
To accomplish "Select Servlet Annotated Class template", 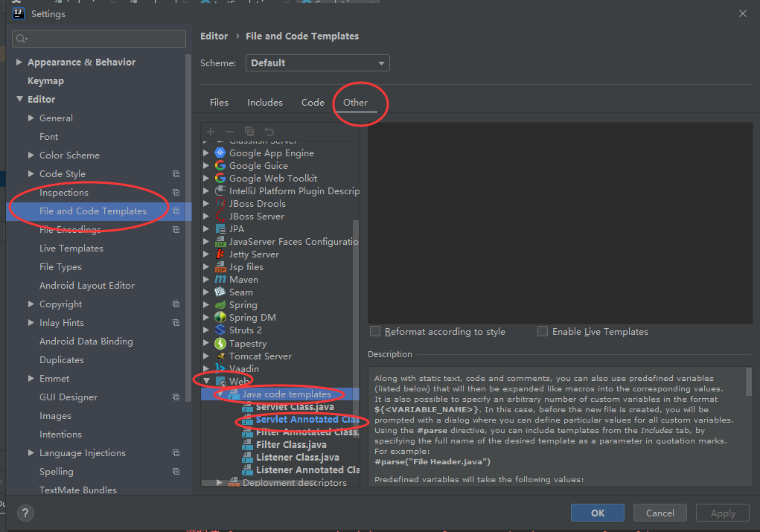I will click(307, 419).
